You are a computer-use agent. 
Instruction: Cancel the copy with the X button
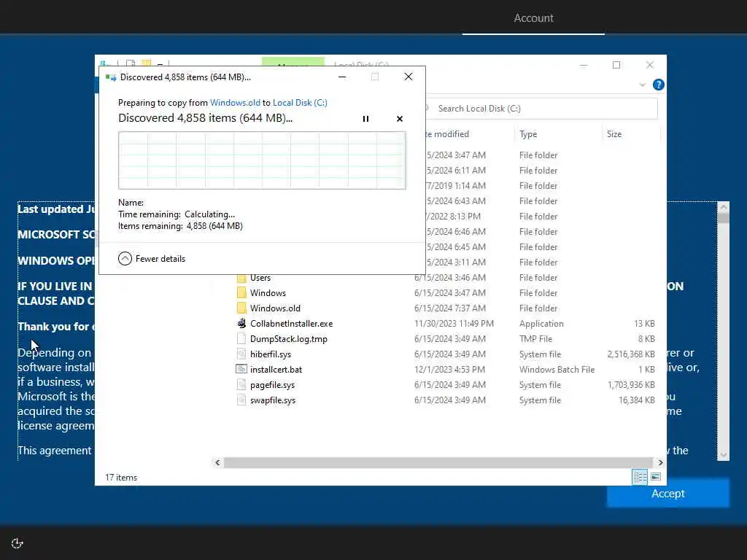[x=400, y=119]
